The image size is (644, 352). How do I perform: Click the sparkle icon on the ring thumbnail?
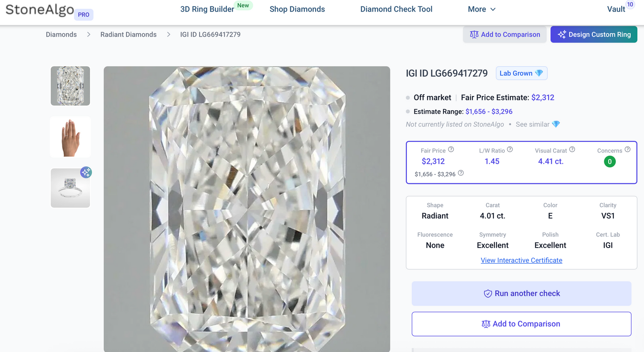[x=86, y=172]
